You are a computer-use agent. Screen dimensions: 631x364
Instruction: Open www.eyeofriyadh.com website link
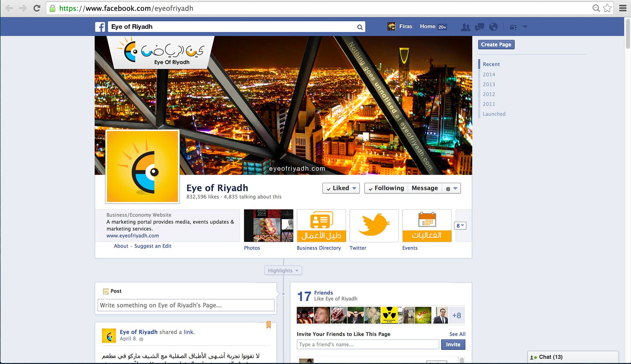(x=132, y=236)
